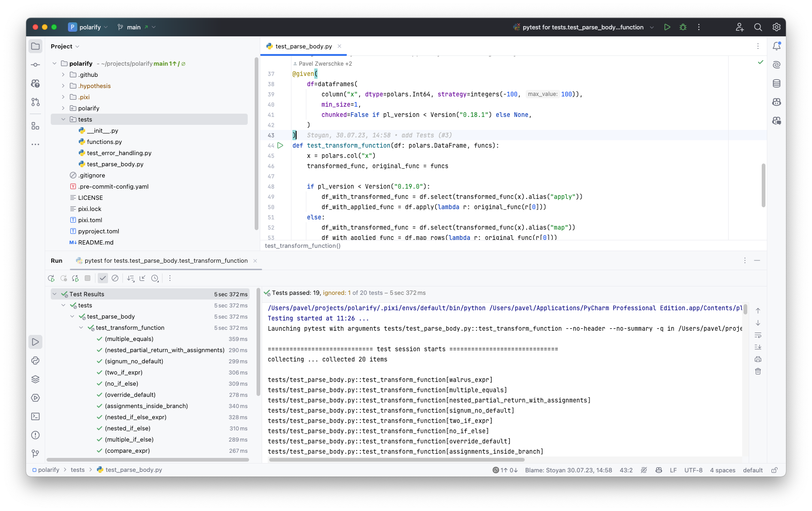Select (signum_no_default) test result
Screen dimensions: 812x511
134,361
